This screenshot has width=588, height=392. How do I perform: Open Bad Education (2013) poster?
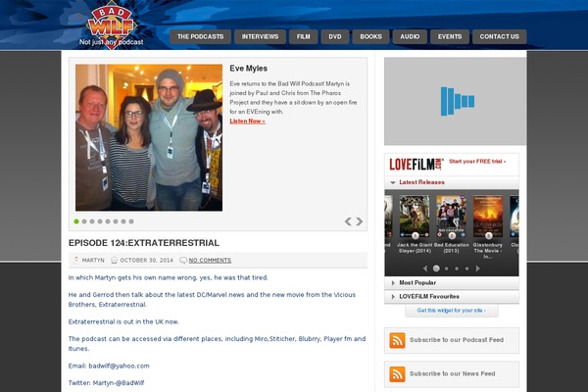[451, 217]
